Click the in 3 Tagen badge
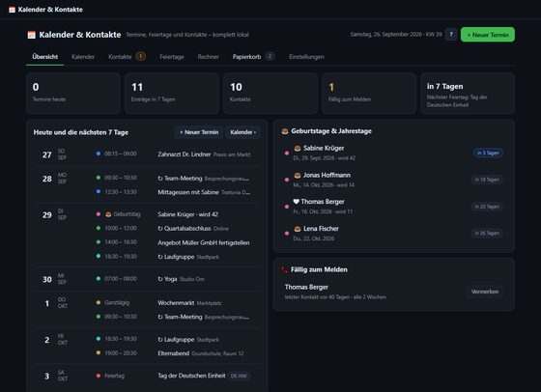This screenshot has height=392, width=541. (x=488, y=153)
